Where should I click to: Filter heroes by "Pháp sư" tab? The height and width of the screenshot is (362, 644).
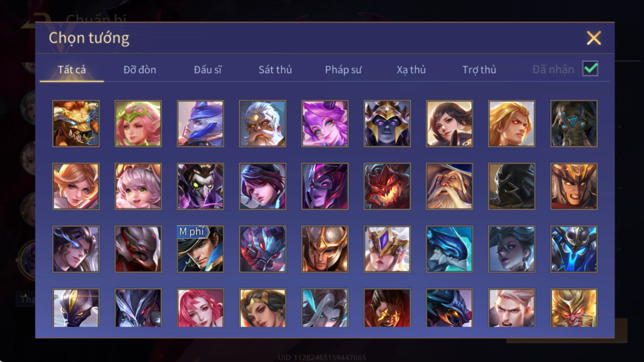[x=343, y=70]
